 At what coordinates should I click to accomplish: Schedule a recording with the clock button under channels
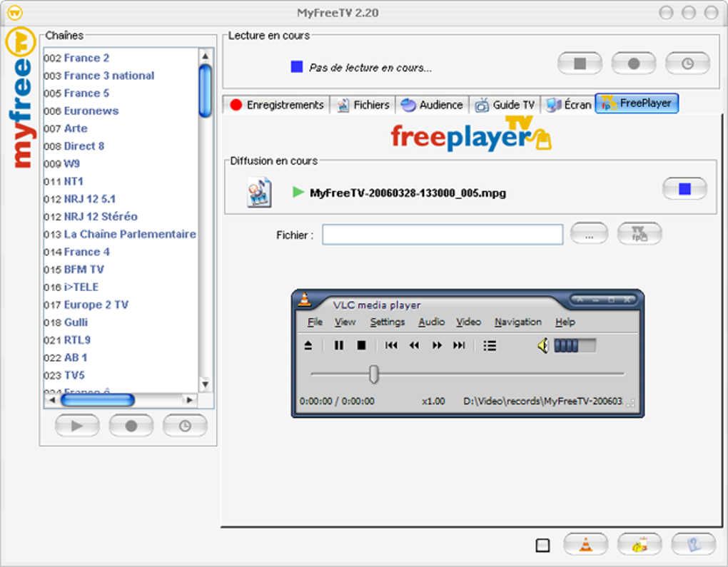[185, 426]
